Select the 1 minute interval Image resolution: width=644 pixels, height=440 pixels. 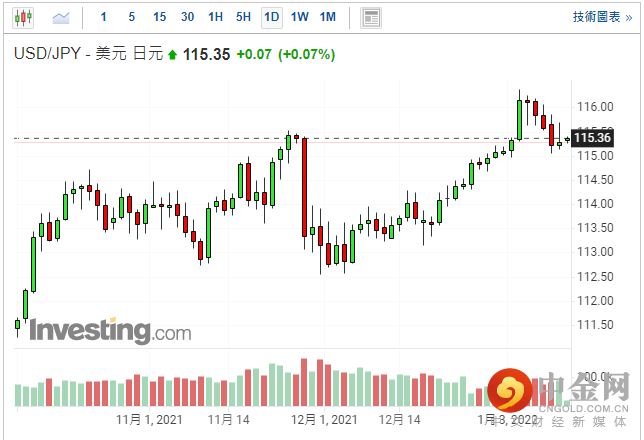[x=104, y=18]
